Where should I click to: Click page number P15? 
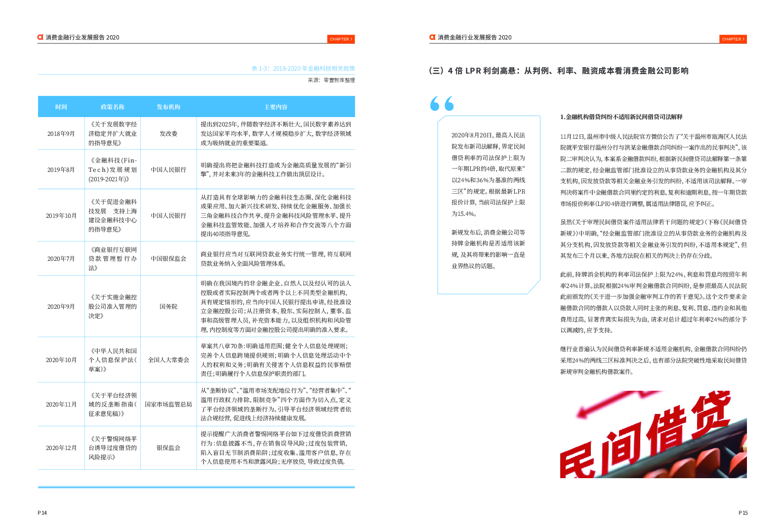click(743, 513)
